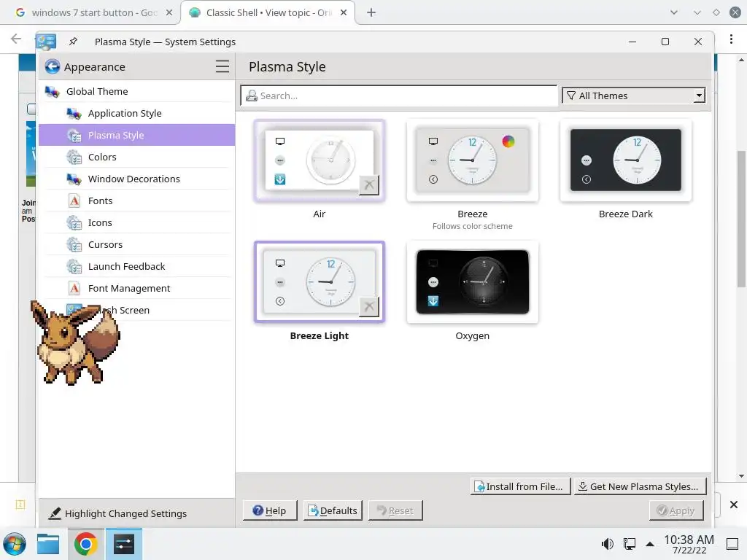Select Global Theme in the sidebar
Viewport: 747px width, 560px height.
(x=136, y=91)
